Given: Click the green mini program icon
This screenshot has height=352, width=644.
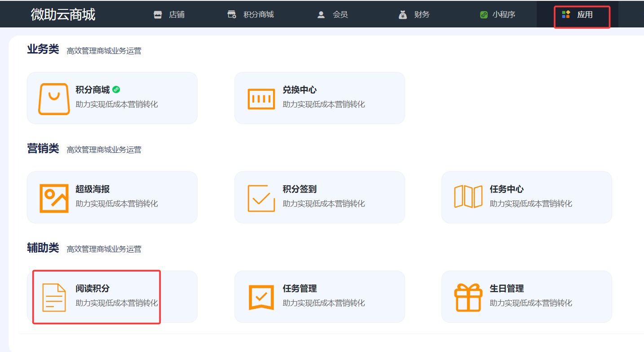Looking at the screenshot, I should pyautogui.click(x=484, y=15).
